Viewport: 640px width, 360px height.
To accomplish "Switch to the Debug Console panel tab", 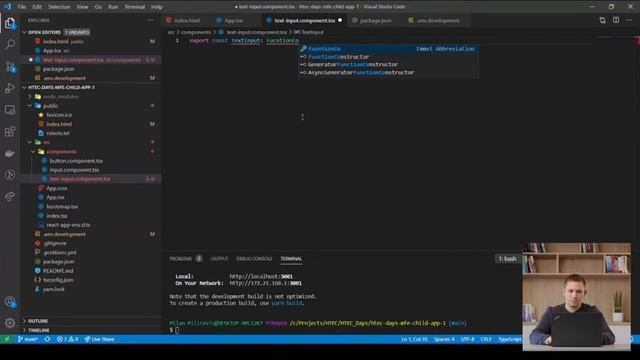I will [254, 259].
